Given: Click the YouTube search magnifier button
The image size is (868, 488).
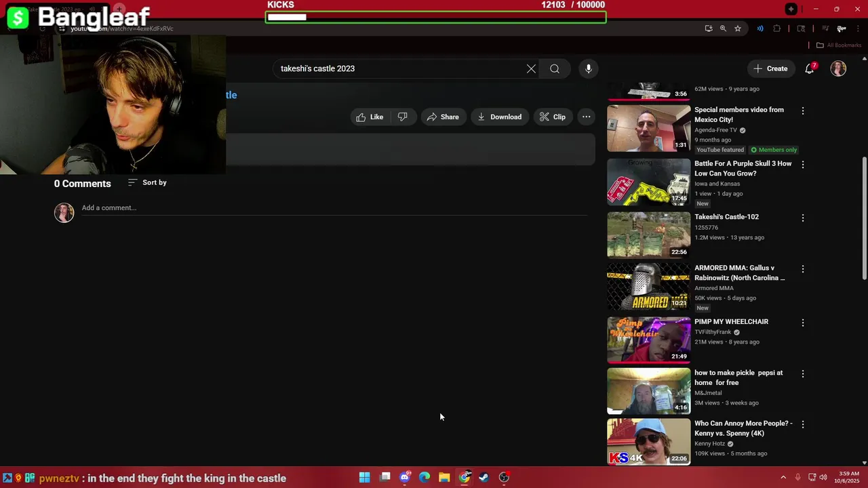Looking at the screenshot, I should click(555, 68).
